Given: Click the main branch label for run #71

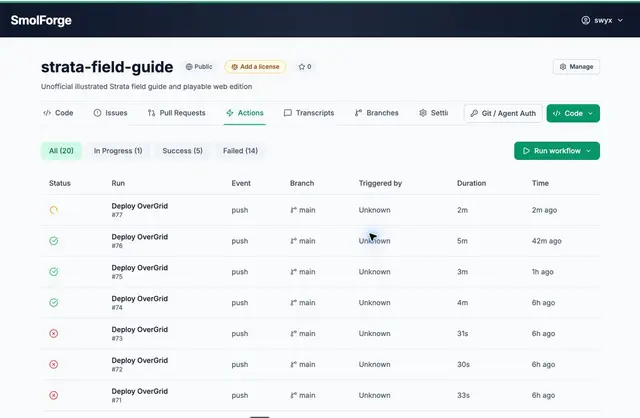Looking at the screenshot, I should coord(303,396).
